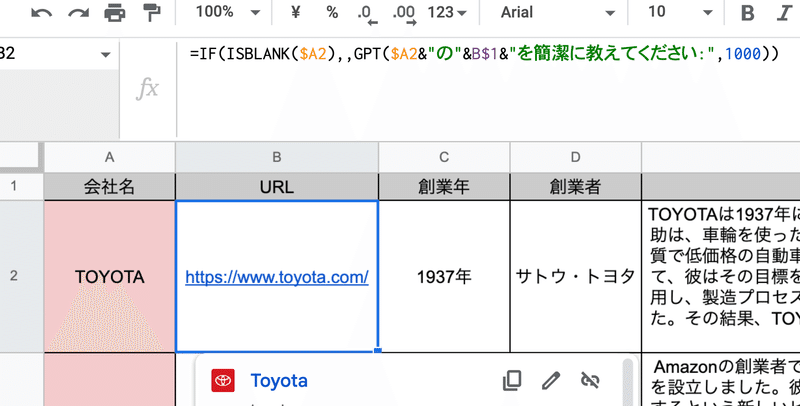Open the 123 number formats menu
Viewport: 800px width, 406px height.
(x=447, y=12)
